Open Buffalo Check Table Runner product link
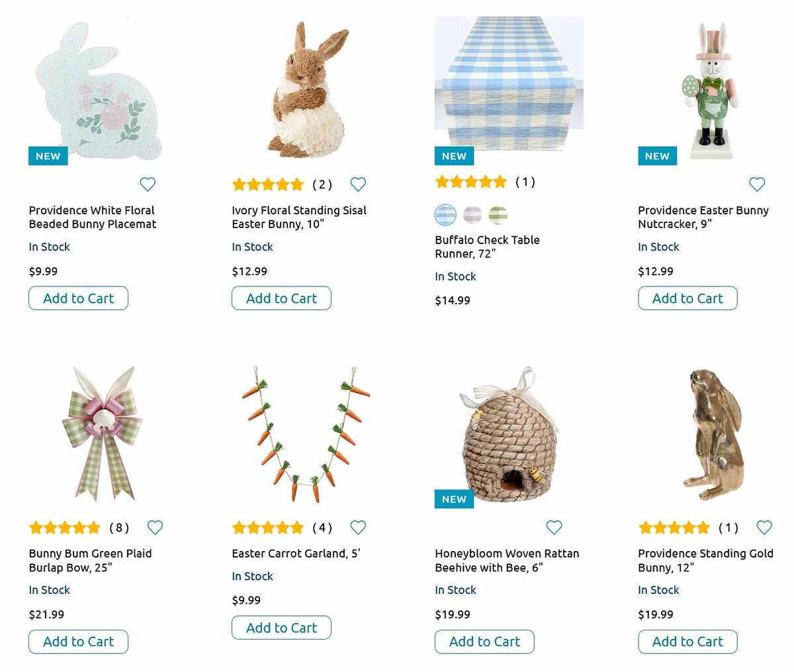Screen dimensions: 794x672 point(487,247)
